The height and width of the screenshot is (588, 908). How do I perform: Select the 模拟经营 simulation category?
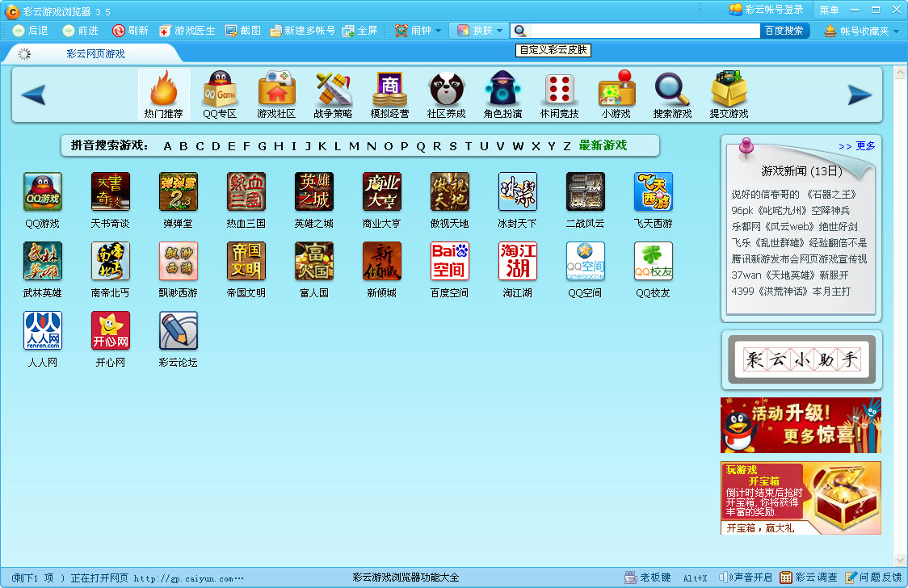(x=389, y=95)
